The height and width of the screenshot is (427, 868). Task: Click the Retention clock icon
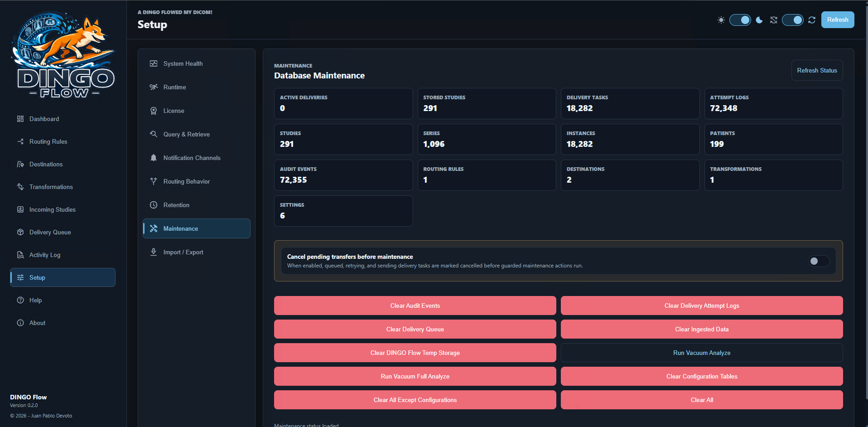point(154,205)
